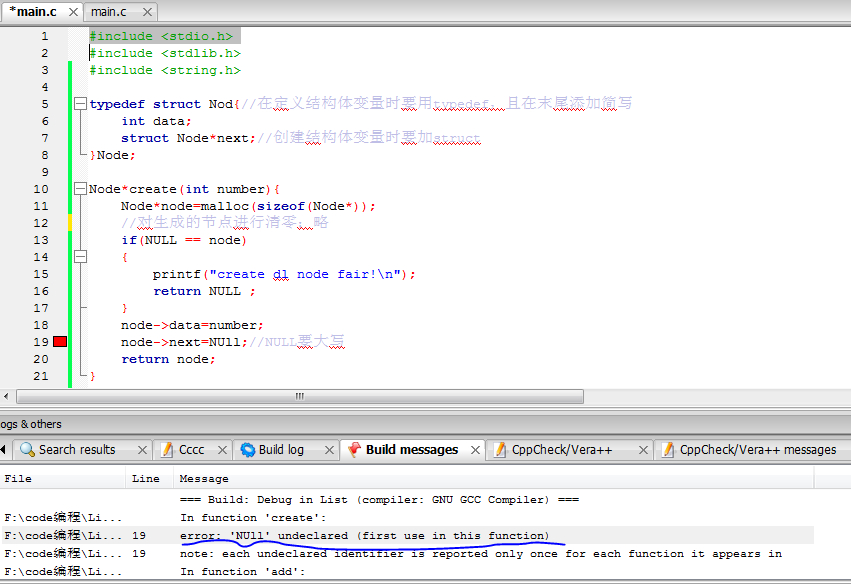The width and height of the screenshot is (851, 584).
Task: Click the editor scrollbar left arrow
Action: [8, 397]
